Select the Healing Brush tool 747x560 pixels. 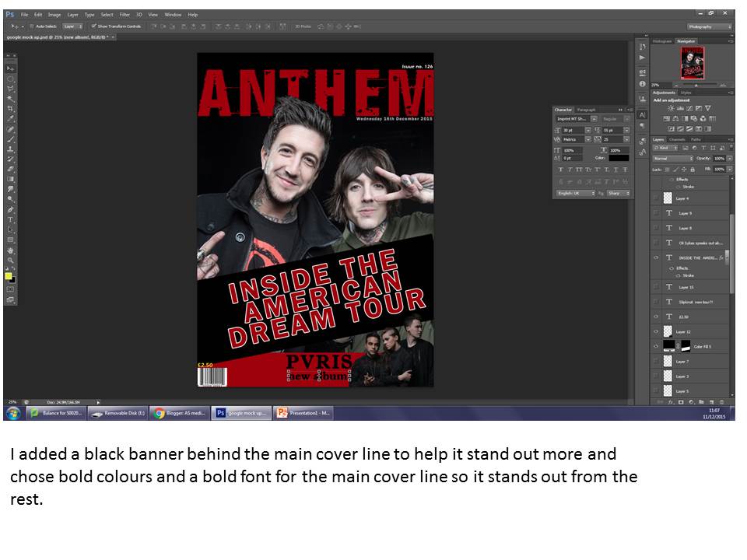pyautogui.click(x=10, y=129)
